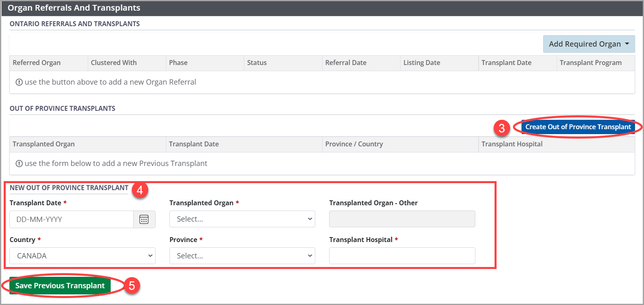Expand the Transplanted Organ select list
This screenshot has height=305, width=644.
[242, 219]
